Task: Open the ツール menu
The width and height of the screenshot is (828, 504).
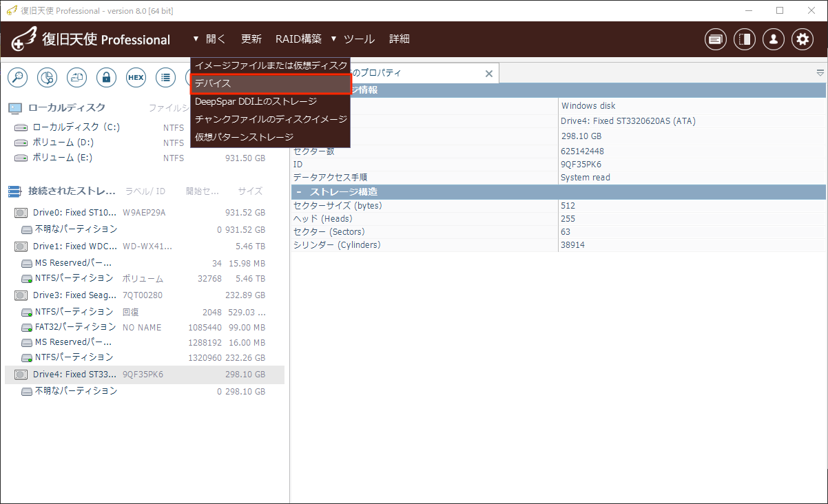Action: tap(359, 39)
